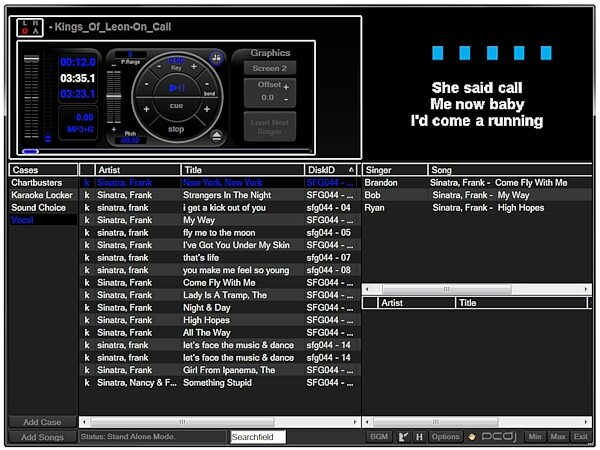Click the hand icon beside PCDJ logo
The height and width of the screenshot is (450, 600).
[472, 437]
